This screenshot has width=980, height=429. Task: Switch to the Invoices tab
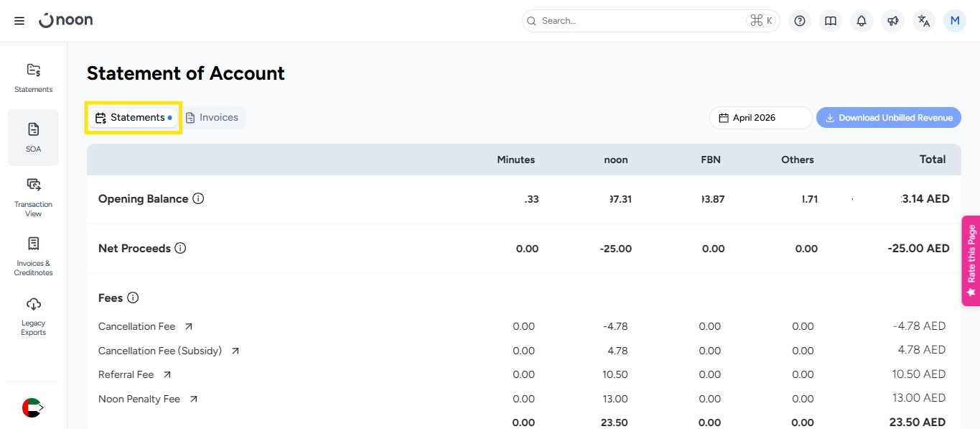(x=212, y=118)
